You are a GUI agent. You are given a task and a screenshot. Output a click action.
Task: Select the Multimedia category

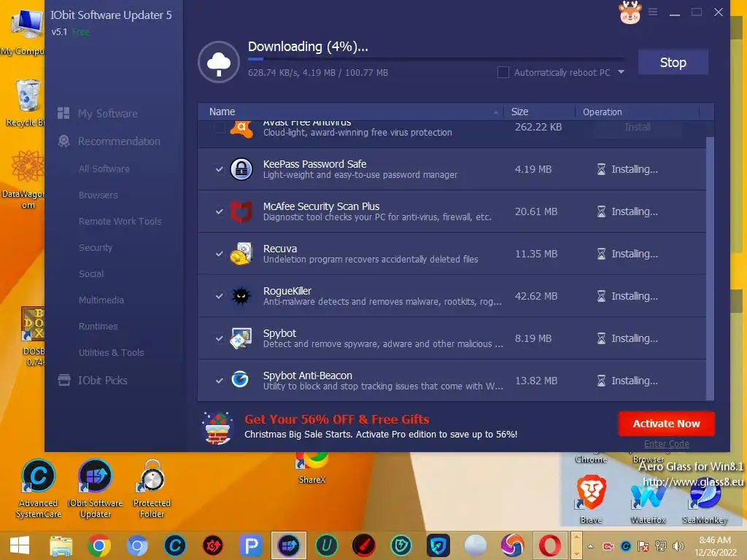pos(101,300)
